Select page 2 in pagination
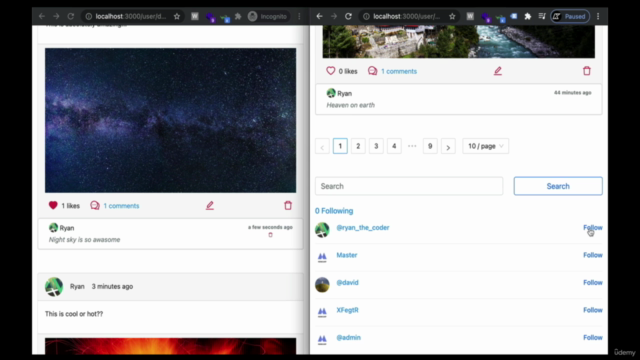Screen dimensions: 640x360 coord(358,146)
